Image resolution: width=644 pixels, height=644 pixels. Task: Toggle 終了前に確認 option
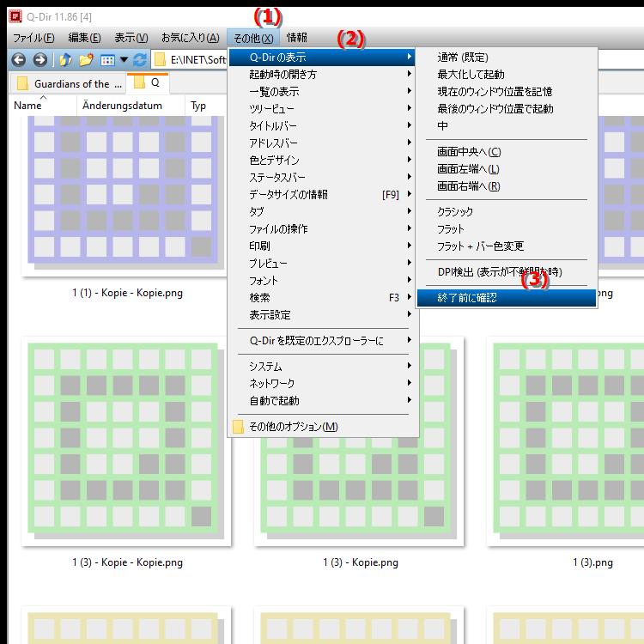click(507, 298)
